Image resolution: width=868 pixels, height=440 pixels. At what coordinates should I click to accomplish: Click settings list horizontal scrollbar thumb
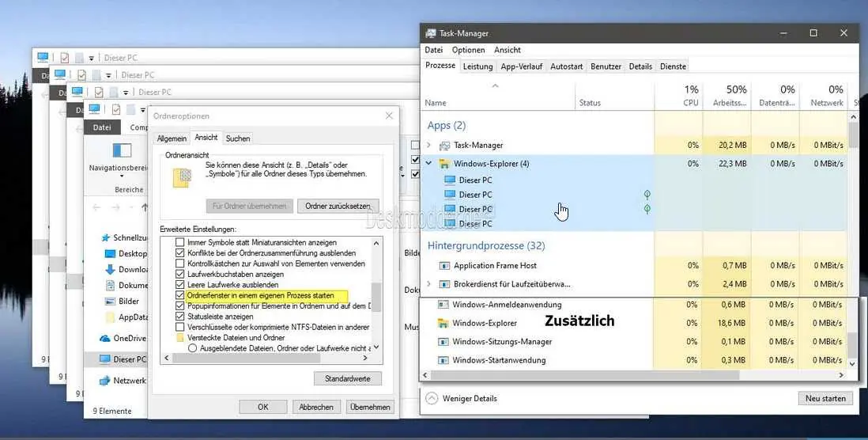tap(246, 358)
